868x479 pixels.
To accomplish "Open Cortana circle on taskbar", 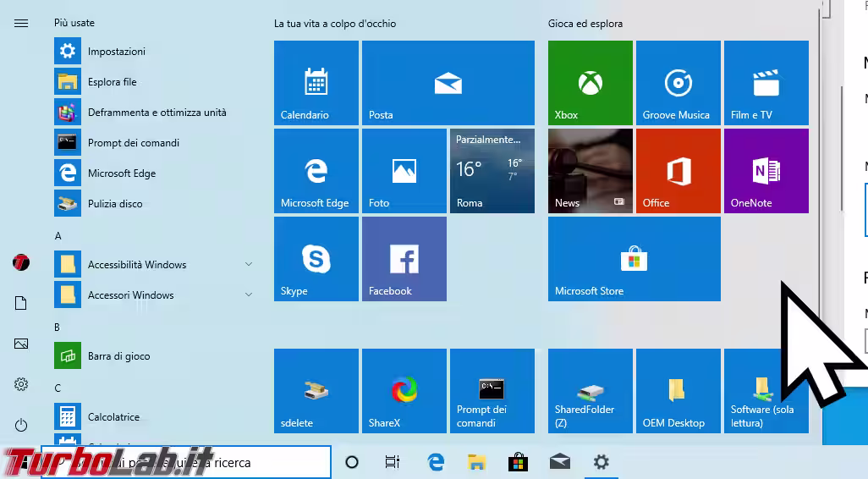I will click(x=352, y=462).
